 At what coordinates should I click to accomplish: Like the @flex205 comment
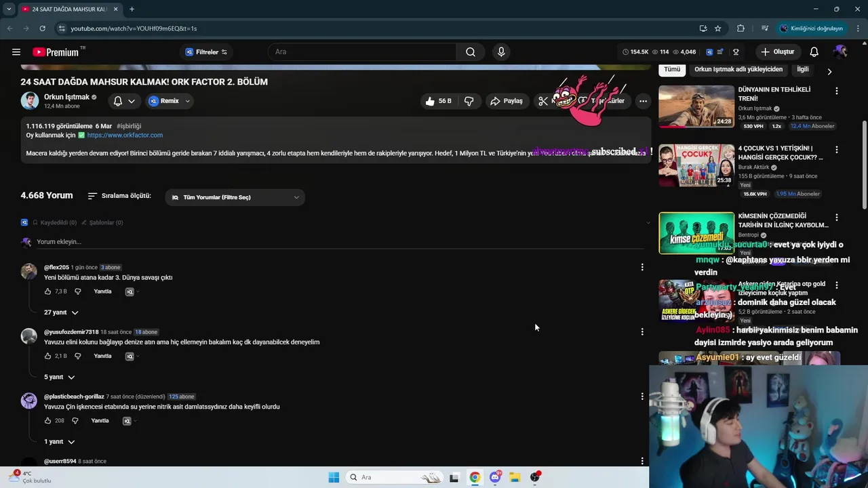(47, 291)
